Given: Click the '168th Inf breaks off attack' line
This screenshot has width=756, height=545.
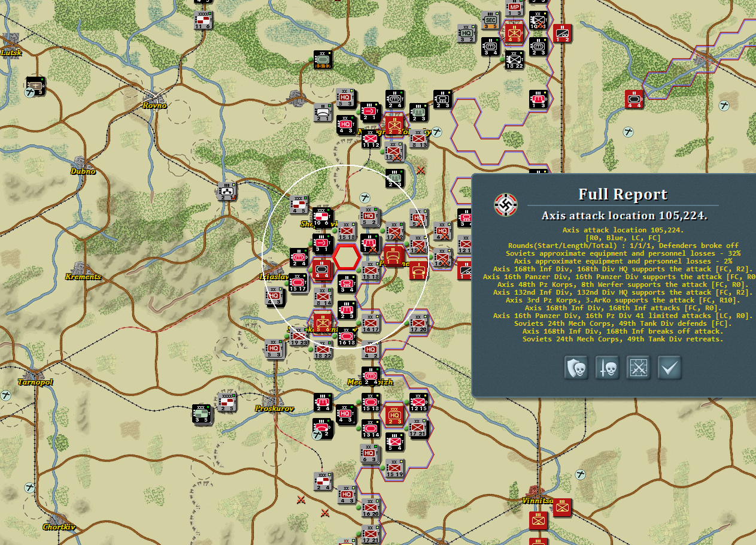Looking at the screenshot, I should coord(623,331).
